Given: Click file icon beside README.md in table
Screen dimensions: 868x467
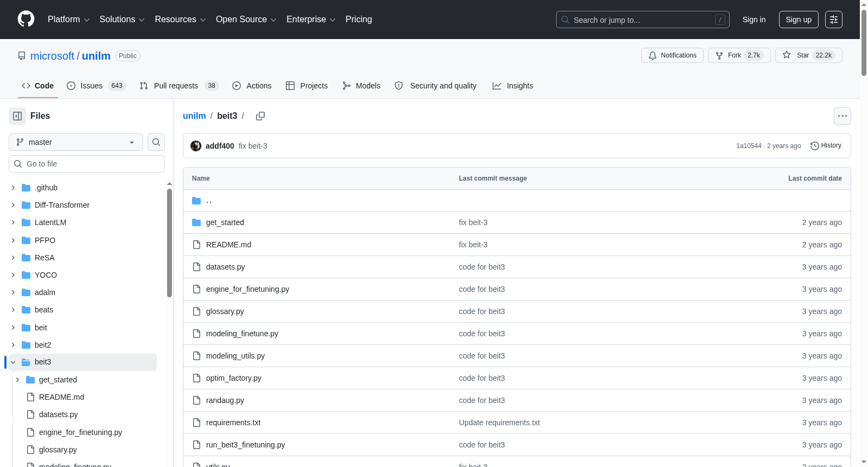Looking at the screenshot, I should coord(196,245).
